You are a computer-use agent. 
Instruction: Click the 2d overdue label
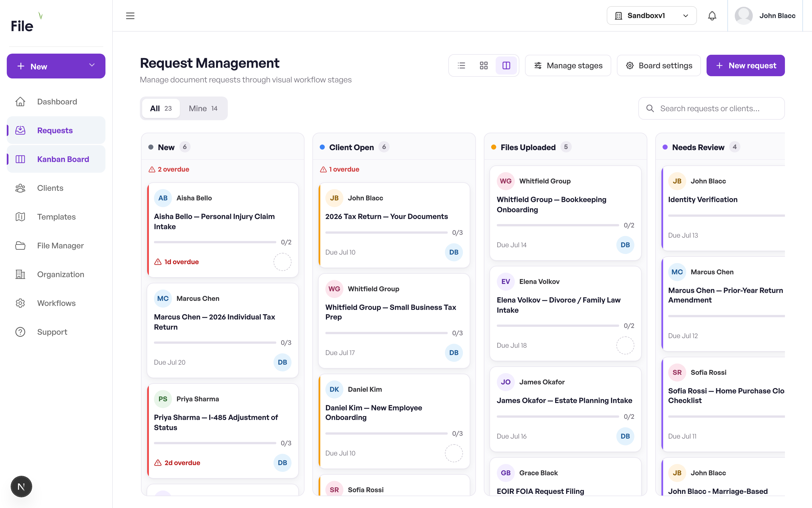[x=177, y=463]
